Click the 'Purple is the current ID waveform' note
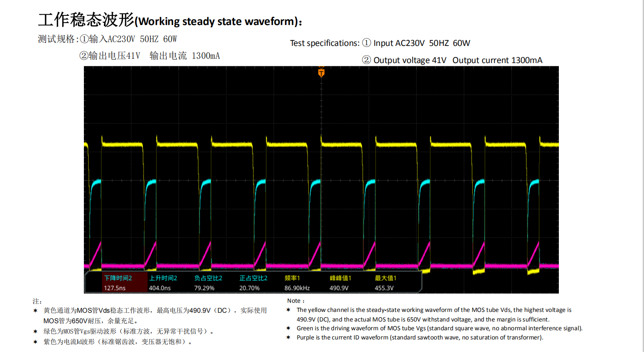 (419, 337)
